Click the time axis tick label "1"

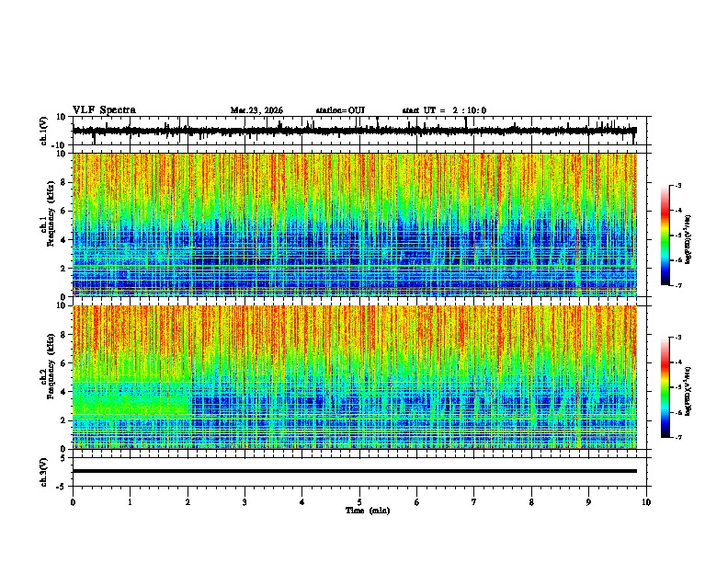tap(130, 502)
